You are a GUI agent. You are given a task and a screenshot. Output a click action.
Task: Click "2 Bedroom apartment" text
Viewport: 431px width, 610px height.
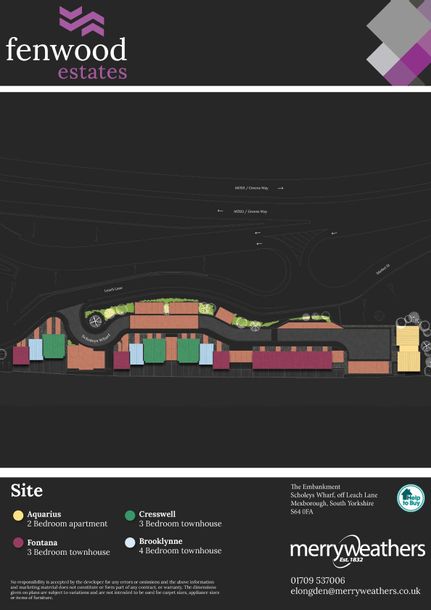[x=67, y=524]
